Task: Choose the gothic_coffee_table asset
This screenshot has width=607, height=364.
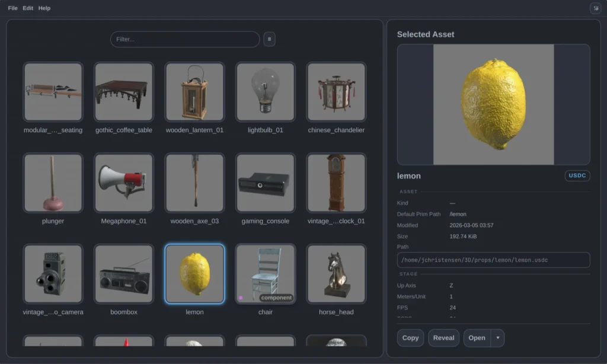Action: pos(124,92)
